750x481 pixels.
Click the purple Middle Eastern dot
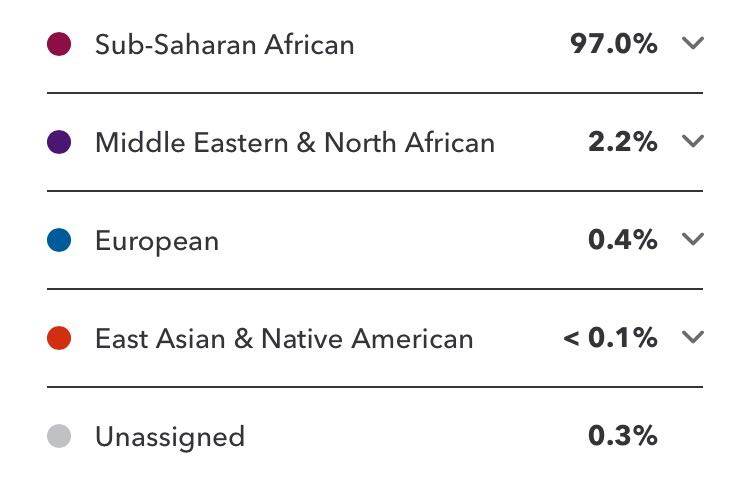59,142
